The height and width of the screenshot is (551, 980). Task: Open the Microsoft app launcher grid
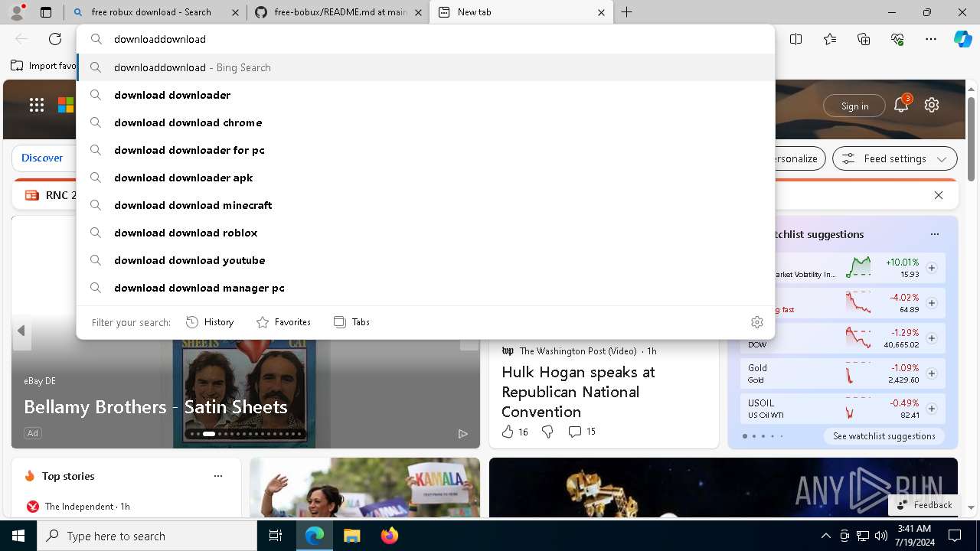click(37, 106)
